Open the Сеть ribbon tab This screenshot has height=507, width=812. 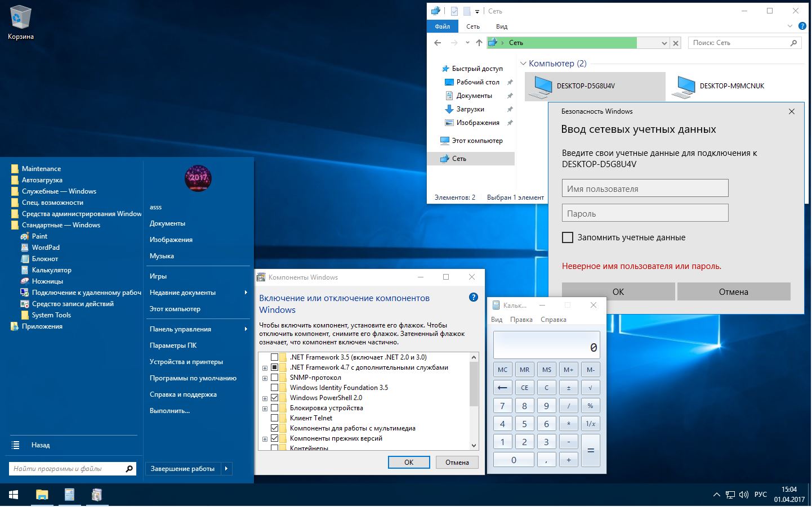click(473, 26)
